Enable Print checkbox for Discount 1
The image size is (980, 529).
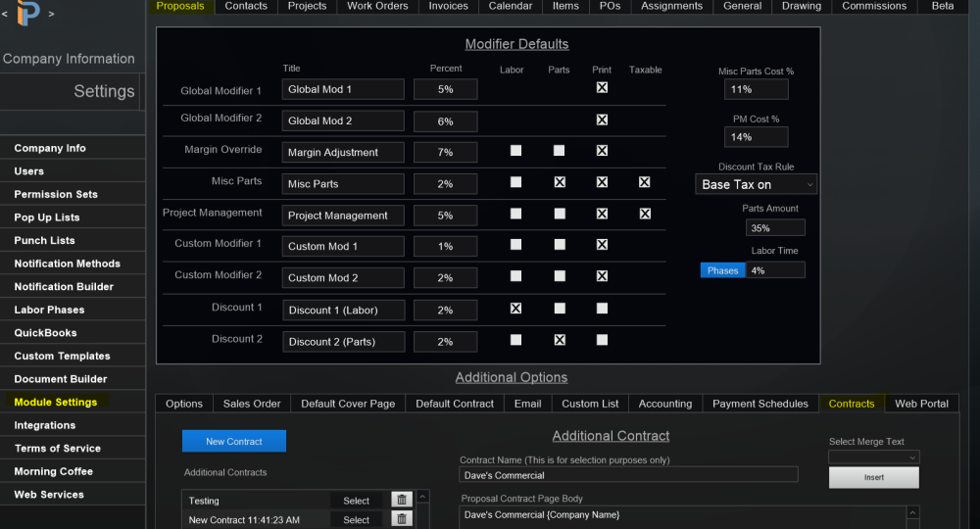click(x=602, y=308)
